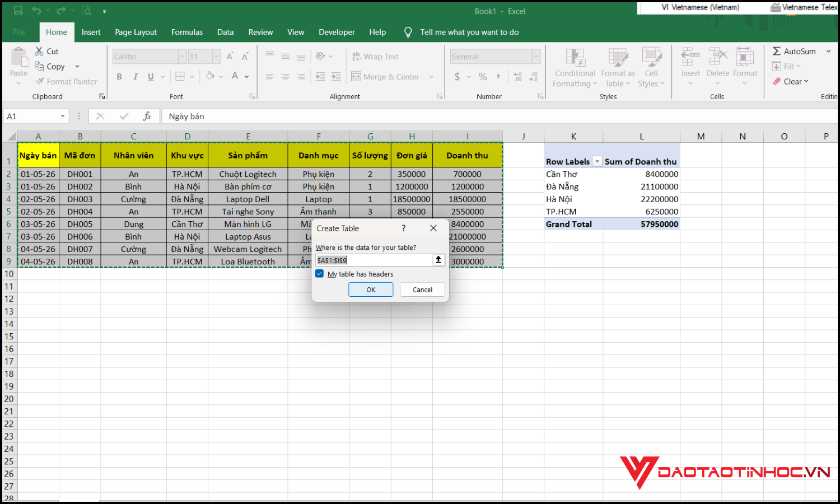Increase font size with larger A icon
Screen dimensions: 840x504
click(x=230, y=57)
